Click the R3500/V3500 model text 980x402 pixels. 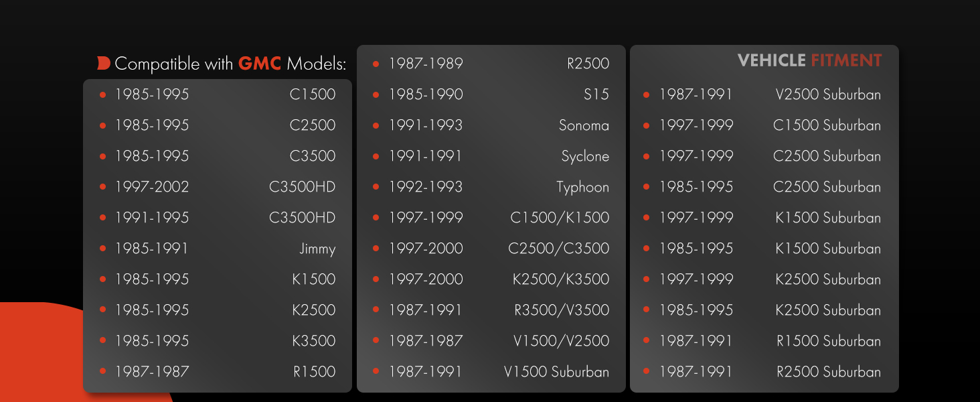click(x=562, y=310)
